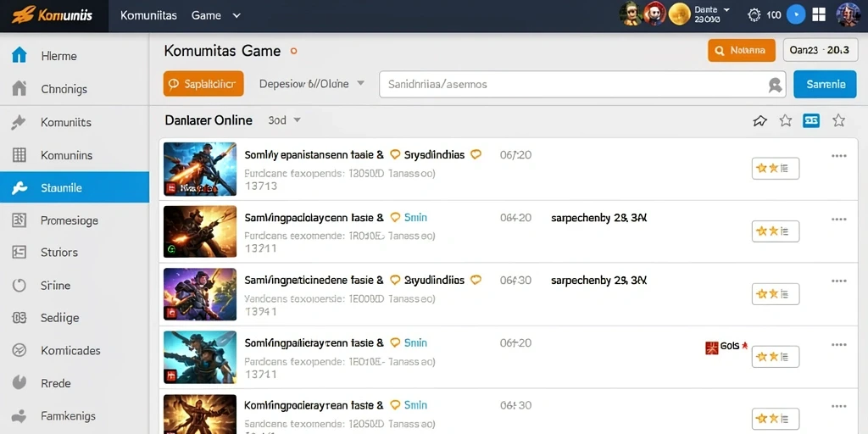Viewport: 868px width, 434px height.
Task: Click the blue play circle icon in header
Action: click(795, 15)
